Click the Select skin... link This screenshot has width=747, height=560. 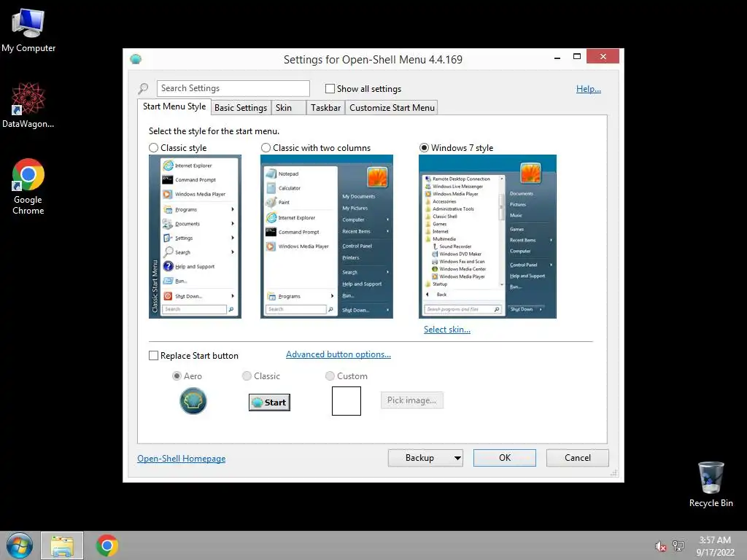click(x=447, y=330)
